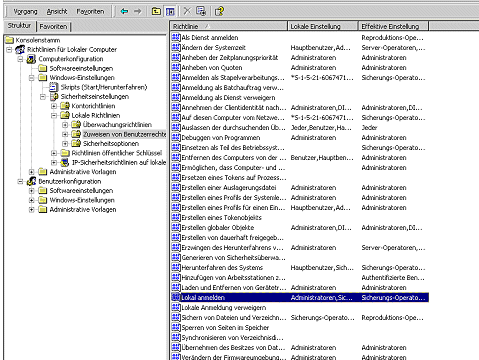This screenshot has width=479, height=360.
Task: Click the policy icon for Erstellen eines Tokenobjekts
Action: 176,217
